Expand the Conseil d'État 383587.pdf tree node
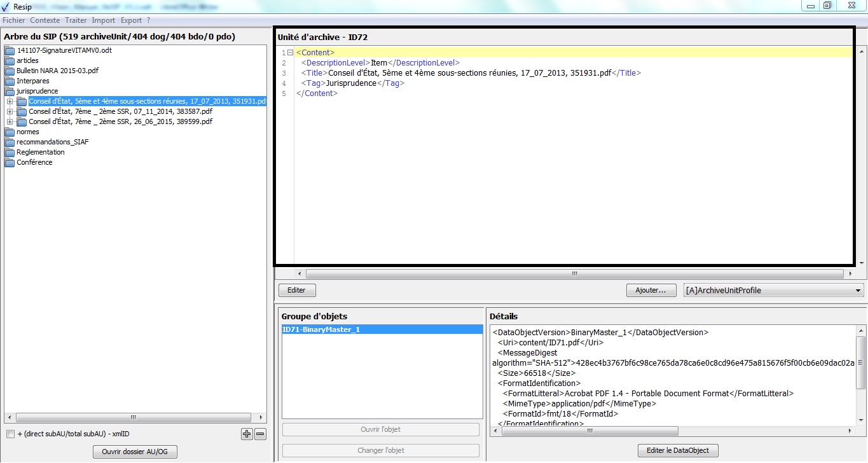 click(10, 112)
